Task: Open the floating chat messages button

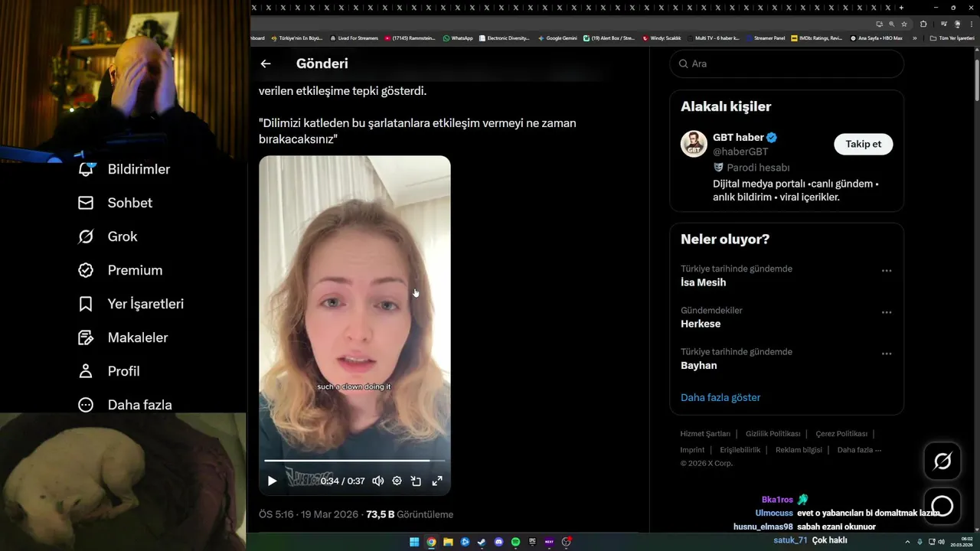Action: click(942, 506)
